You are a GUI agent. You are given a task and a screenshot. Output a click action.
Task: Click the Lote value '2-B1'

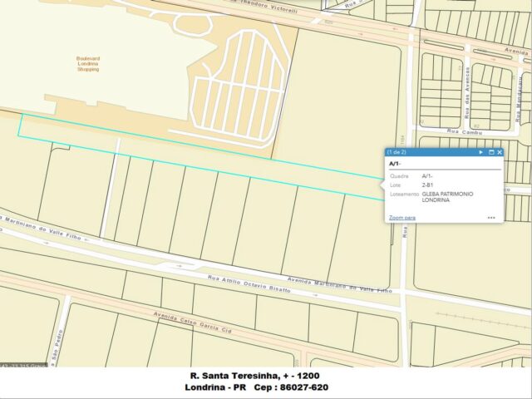[x=427, y=185]
